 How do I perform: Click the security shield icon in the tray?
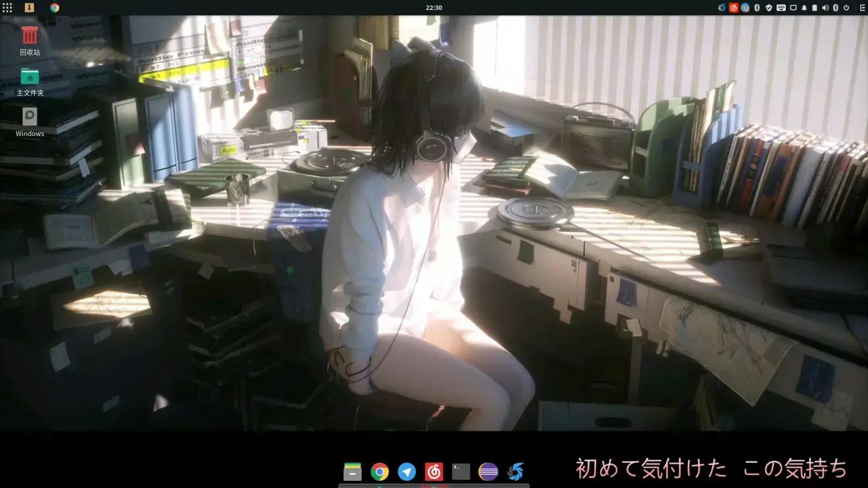coord(769,7)
